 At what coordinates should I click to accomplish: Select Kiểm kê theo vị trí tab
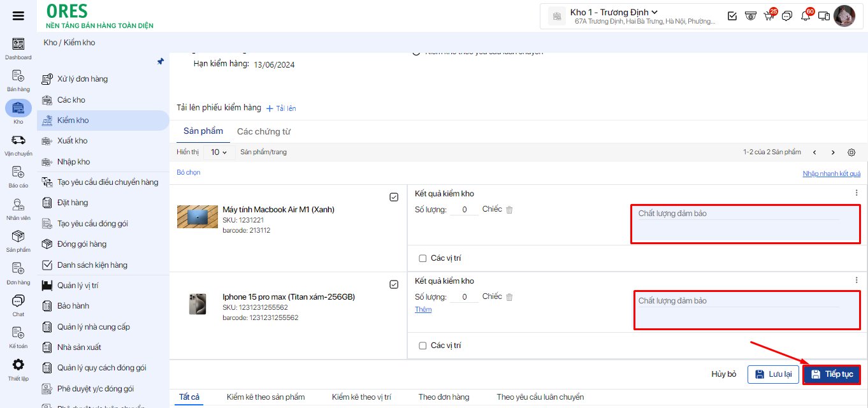[x=361, y=397]
